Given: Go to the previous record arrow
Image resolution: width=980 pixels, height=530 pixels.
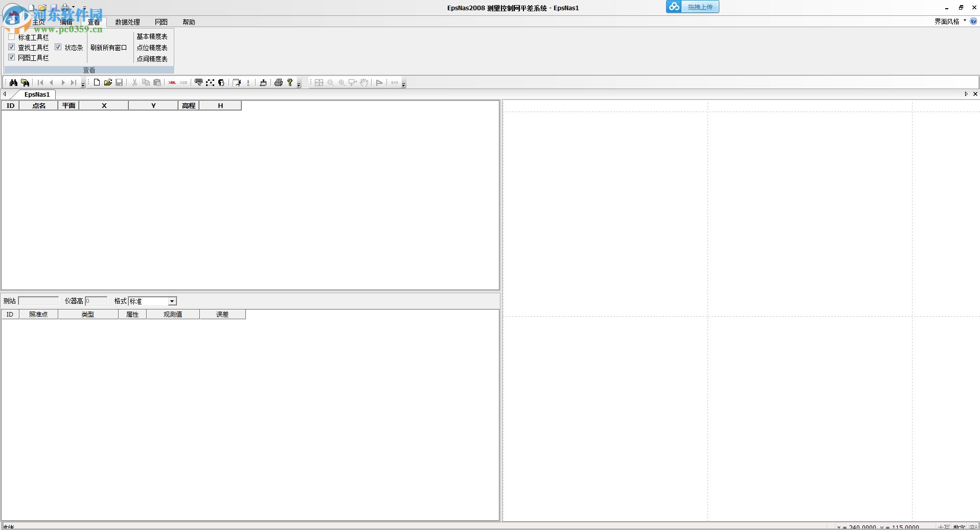Looking at the screenshot, I should click(51, 82).
